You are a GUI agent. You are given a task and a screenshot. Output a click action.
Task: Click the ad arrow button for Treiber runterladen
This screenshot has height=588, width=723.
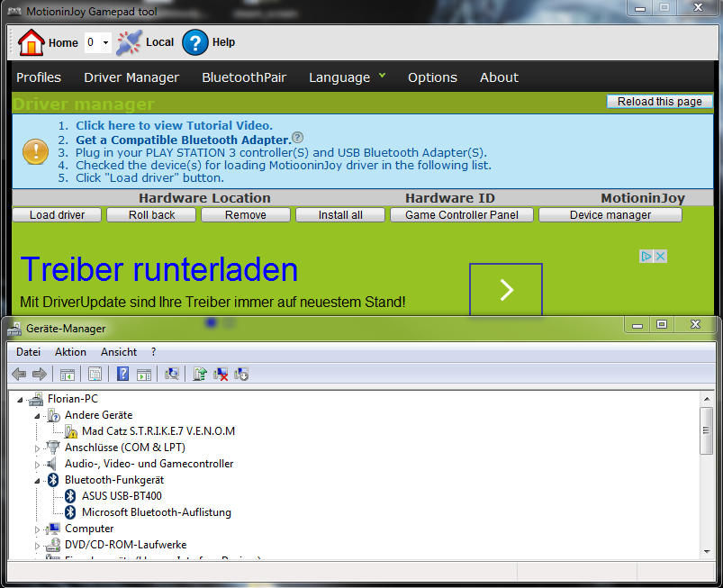pyautogui.click(x=506, y=290)
